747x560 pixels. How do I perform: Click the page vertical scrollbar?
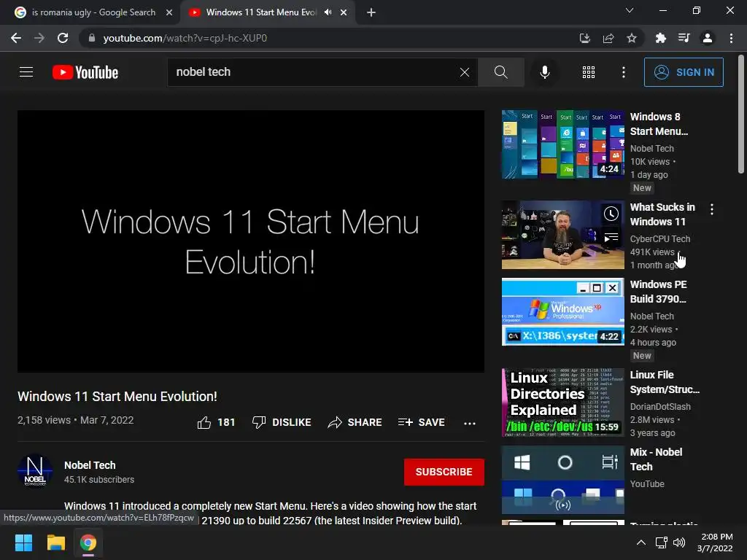coord(741,114)
